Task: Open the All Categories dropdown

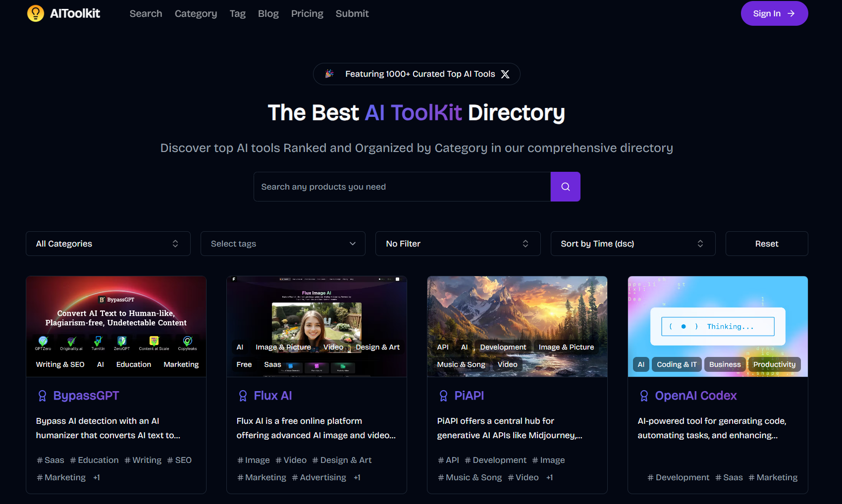Action: [x=108, y=244]
